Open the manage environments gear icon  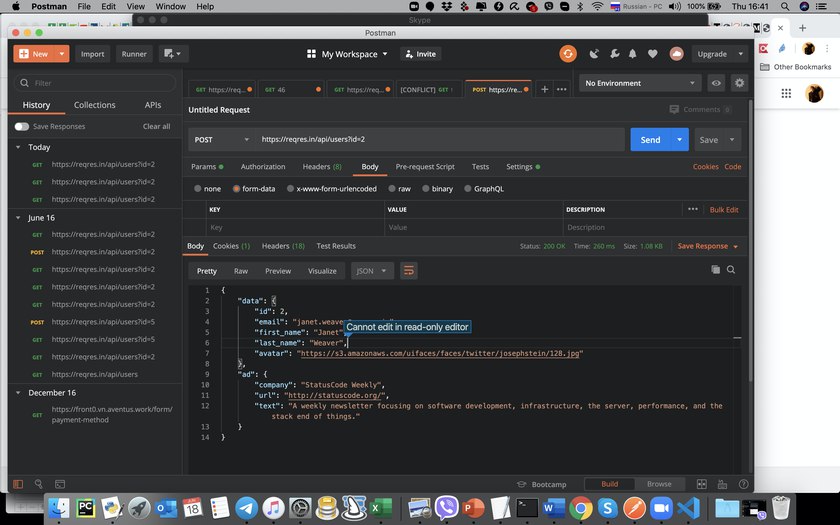(x=739, y=83)
